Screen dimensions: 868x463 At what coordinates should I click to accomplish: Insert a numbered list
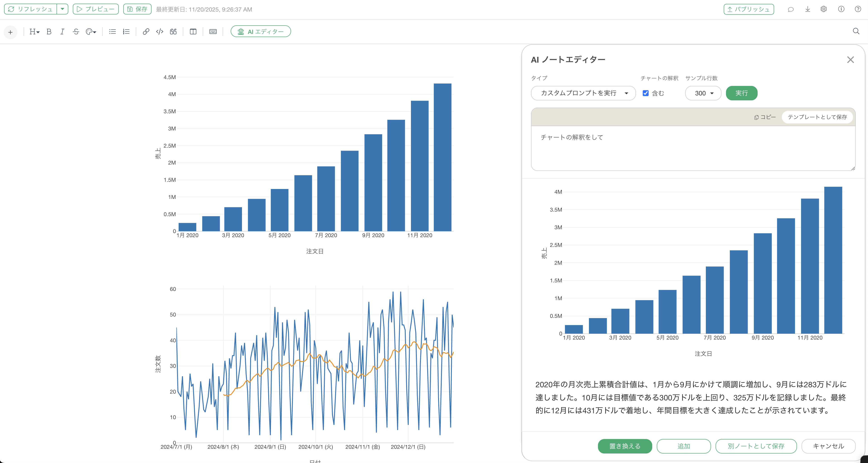126,32
